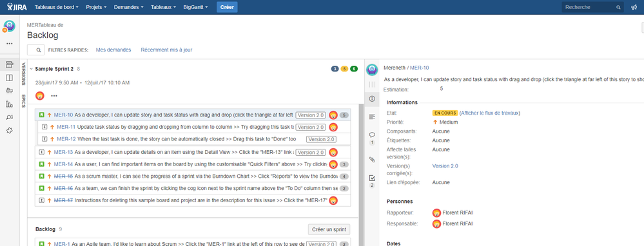The height and width of the screenshot is (246, 644).
Task: Open the MER-15 issue link
Action: click(x=63, y=176)
